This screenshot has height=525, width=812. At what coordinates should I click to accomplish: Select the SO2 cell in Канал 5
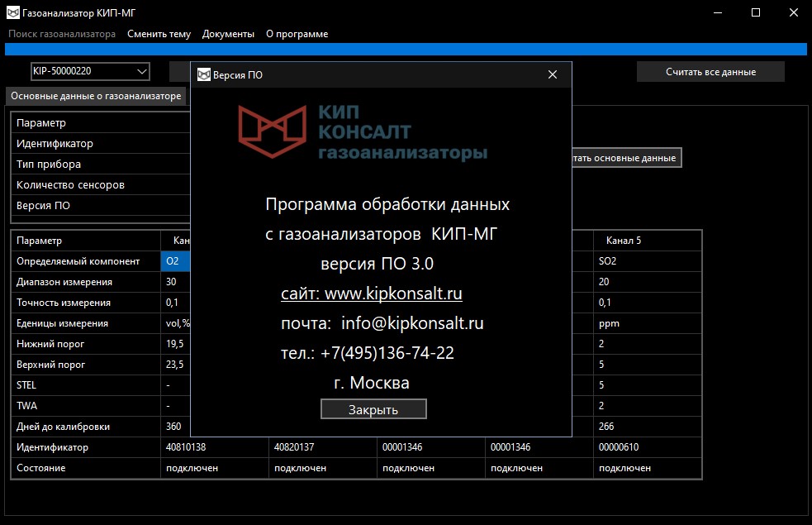tap(647, 261)
